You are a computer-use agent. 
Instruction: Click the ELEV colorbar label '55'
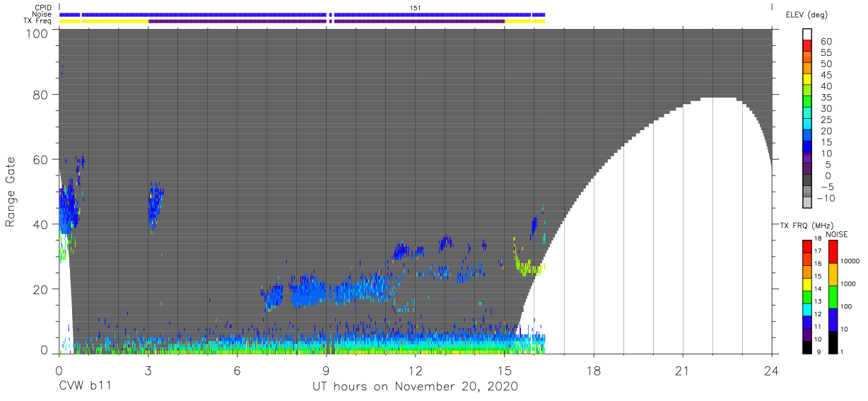click(x=826, y=53)
